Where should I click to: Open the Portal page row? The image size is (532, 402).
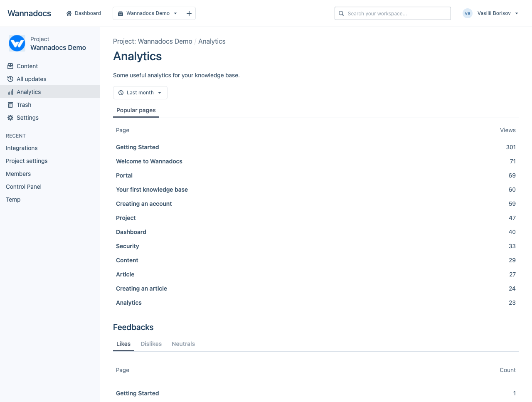coord(124,175)
